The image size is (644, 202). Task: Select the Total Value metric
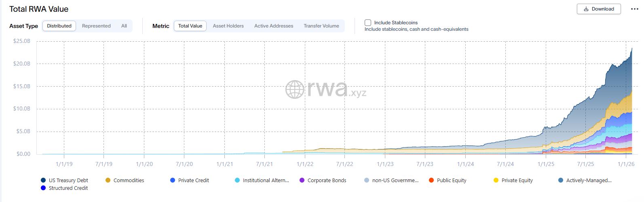(x=190, y=26)
